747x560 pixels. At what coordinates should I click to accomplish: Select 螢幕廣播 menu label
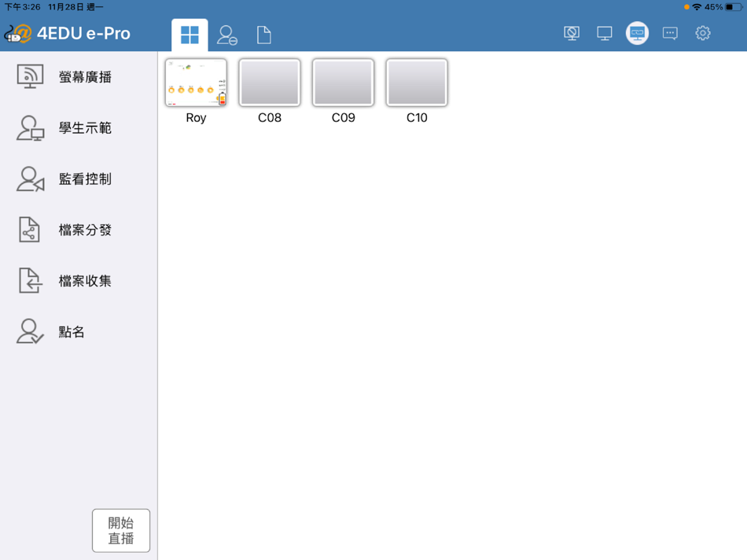point(85,77)
